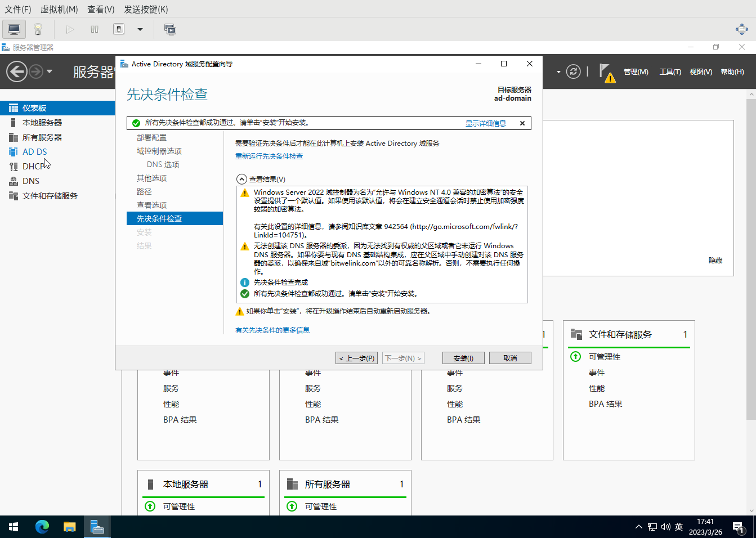Click the Server Manager forward arrow
The height and width of the screenshot is (538, 756).
point(36,71)
